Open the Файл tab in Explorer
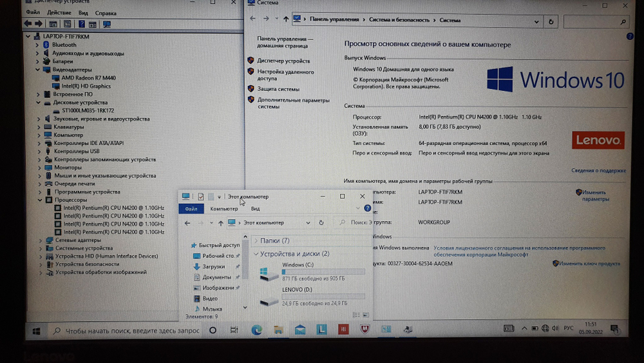 pos(191,209)
